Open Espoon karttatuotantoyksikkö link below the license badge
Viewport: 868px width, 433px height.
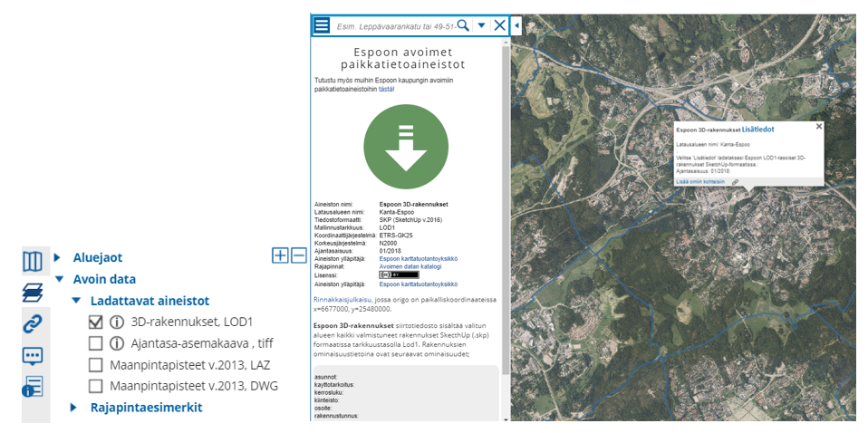pos(419,284)
